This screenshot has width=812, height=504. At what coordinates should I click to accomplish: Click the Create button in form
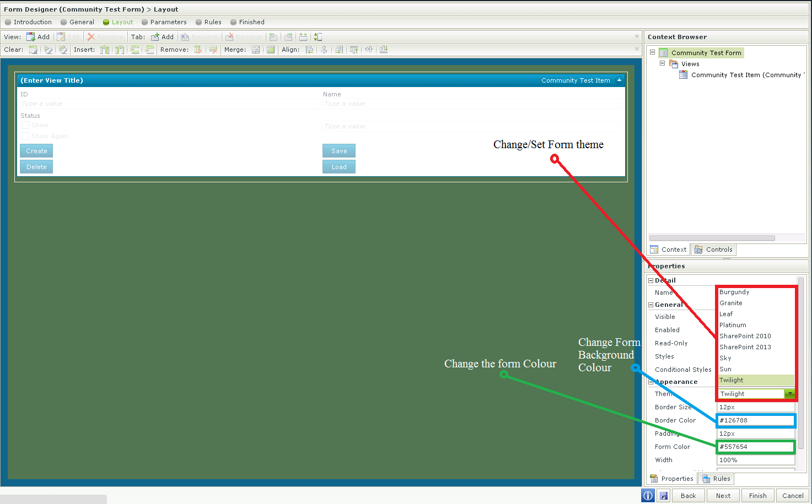tap(36, 151)
